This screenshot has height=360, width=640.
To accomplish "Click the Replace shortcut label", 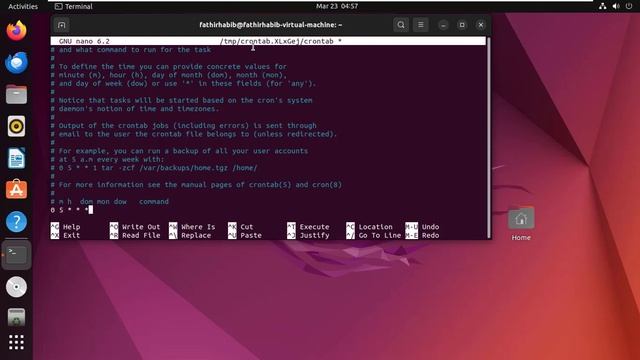I will pos(196,236).
